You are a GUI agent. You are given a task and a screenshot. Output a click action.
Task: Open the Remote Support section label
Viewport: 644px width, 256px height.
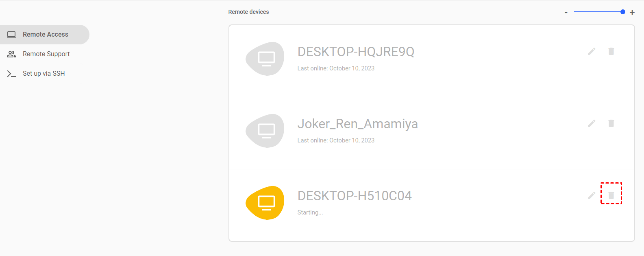pyautogui.click(x=46, y=54)
